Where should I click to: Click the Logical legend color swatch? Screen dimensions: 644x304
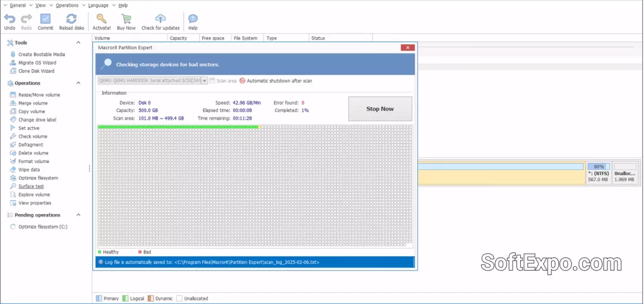pyautogui.click(x=126, y=299)
